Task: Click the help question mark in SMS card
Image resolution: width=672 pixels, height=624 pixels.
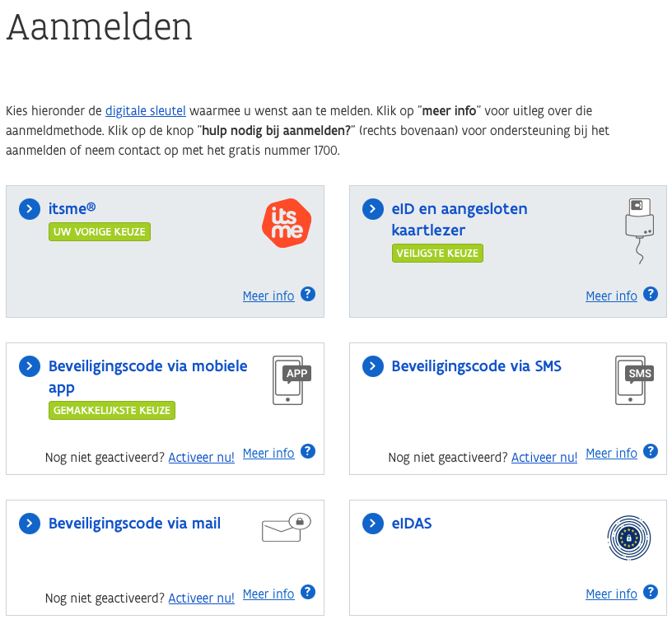Action: pos(651,451)
